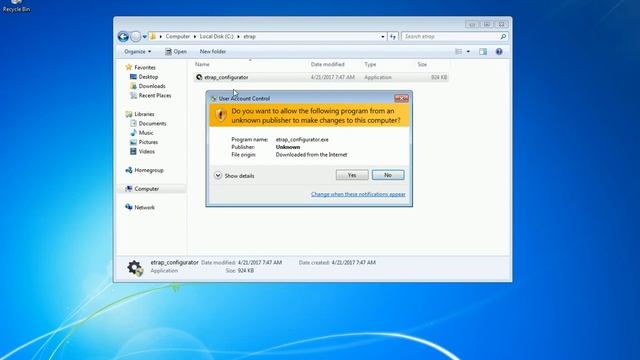The width and height of the screenshot is (640, 360).
Task: Select etrap_configurator file in list
Action: (321, 77)
